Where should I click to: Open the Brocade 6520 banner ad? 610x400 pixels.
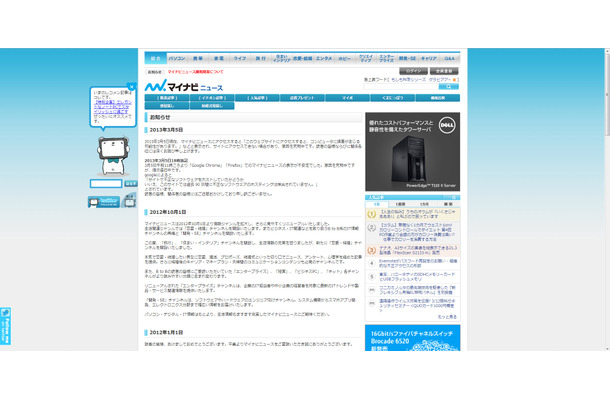click(x=412, y=338)
